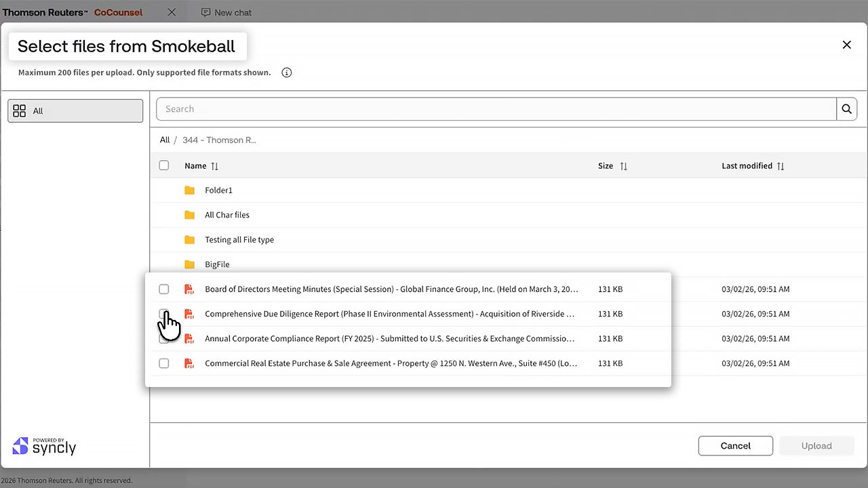Click the Syncly logo
Image resolution: width=868 pixels, height=488 pixels.
pyautogui.click(x=45, y=446)
